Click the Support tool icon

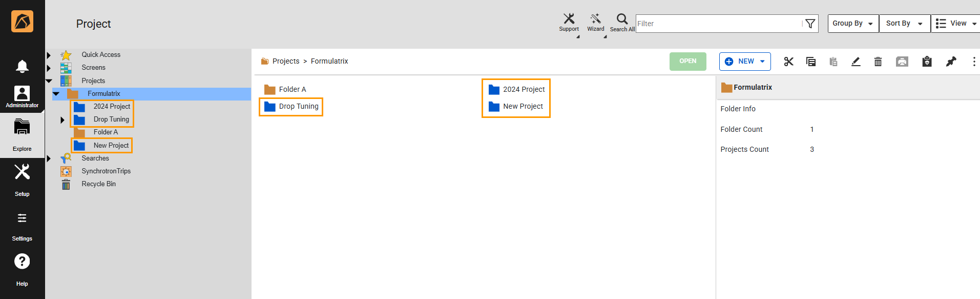point(569,19)
